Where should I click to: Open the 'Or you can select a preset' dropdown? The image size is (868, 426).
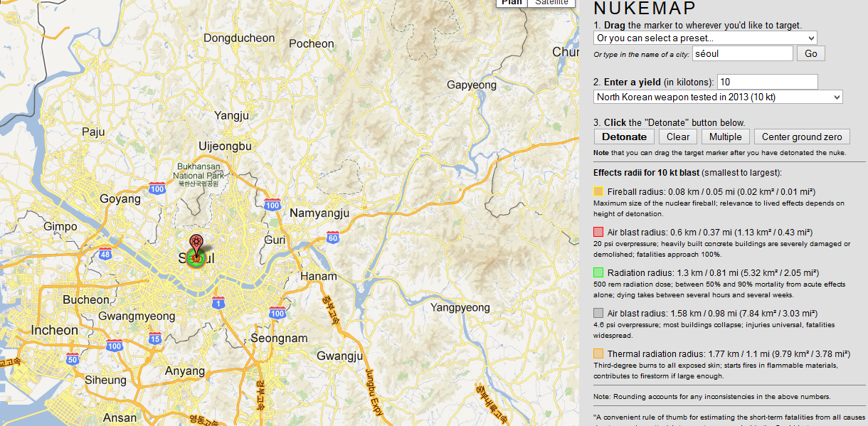pyautogui.click(x=705, y=38)
